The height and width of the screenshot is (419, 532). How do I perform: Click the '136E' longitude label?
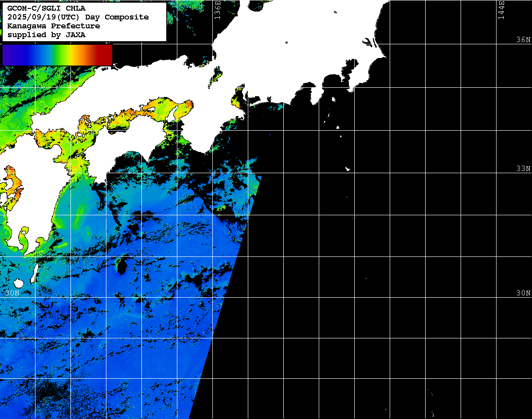click(217, 10)
